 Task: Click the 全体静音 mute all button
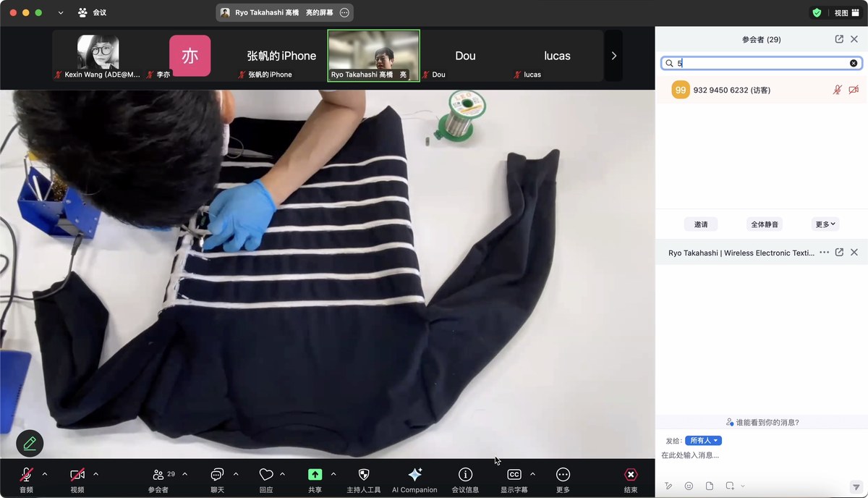click(765, 224)
